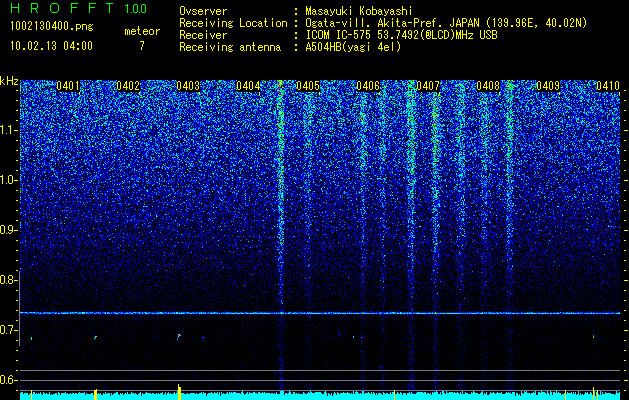Click the 1.0 kHz frequency label

tap(8, 181)
